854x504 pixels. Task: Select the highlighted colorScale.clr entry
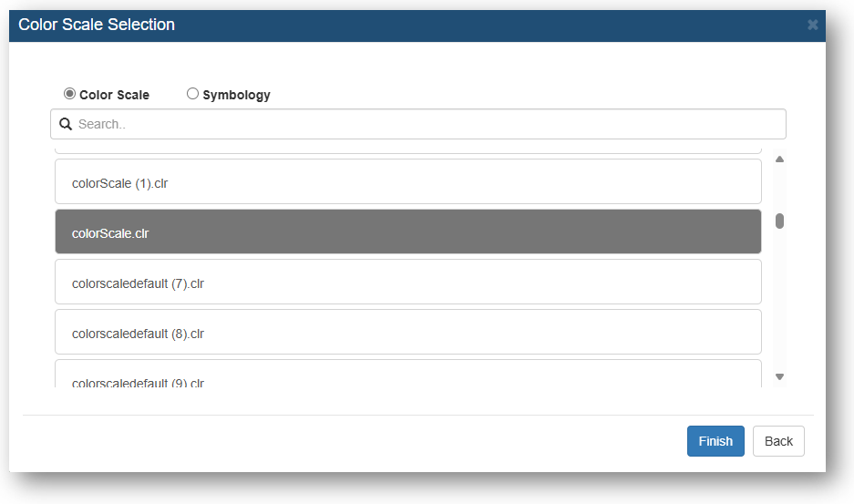point(408,231)
